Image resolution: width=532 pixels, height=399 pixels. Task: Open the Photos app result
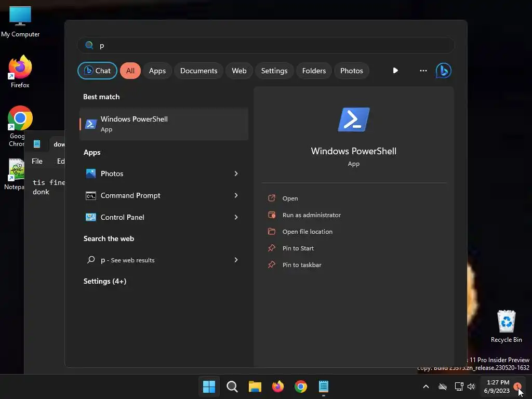pos(164,174)
